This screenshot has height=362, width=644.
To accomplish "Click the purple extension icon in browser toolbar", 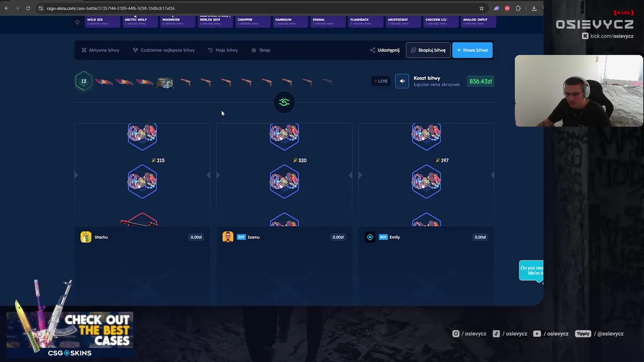I will tap(497, 8).
